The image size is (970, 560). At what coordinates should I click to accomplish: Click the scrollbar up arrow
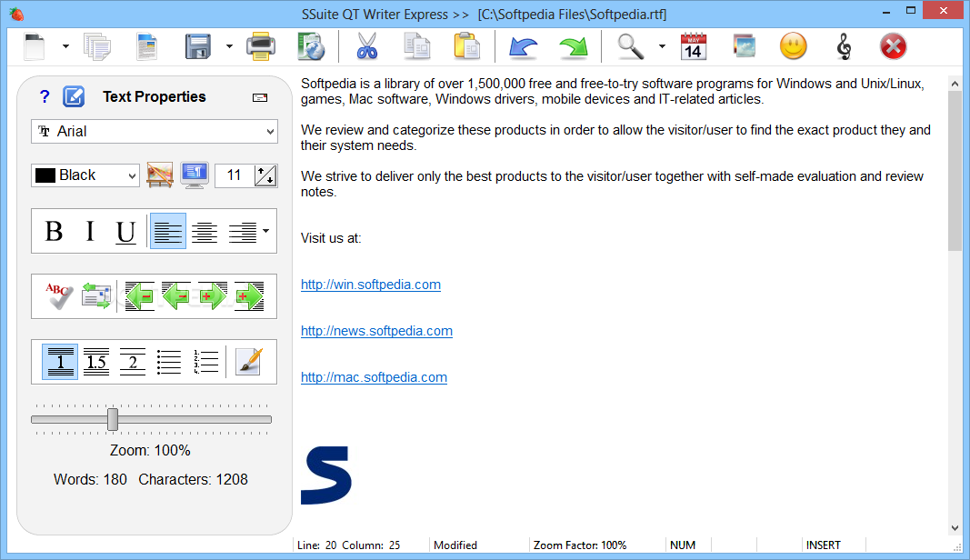click(x=955, y=84)
